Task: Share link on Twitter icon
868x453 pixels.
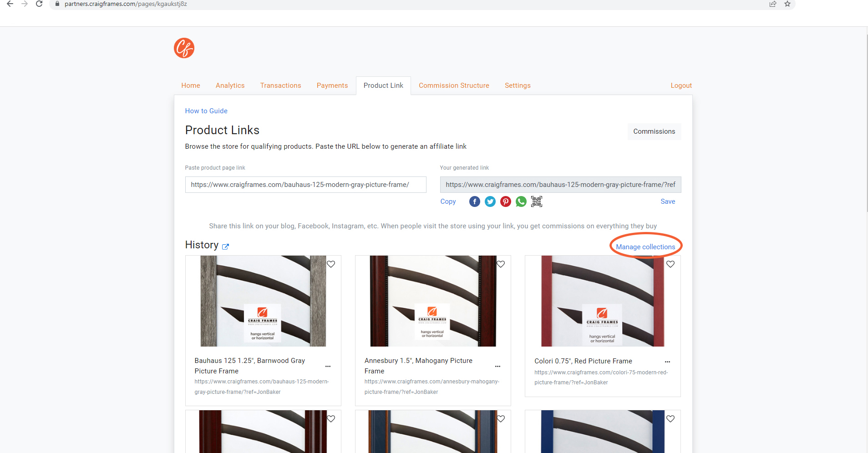Action: click(x=490, y=201)
